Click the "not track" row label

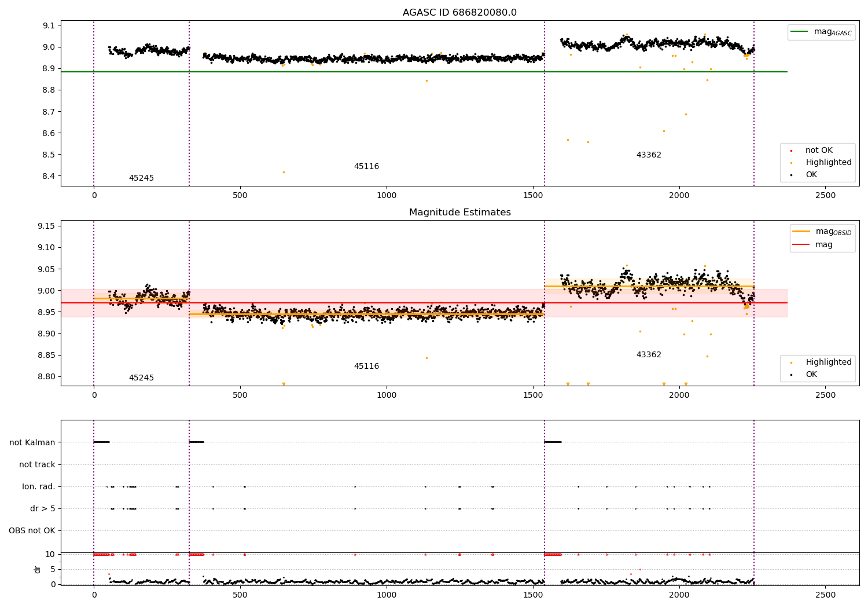pos(37,465)
